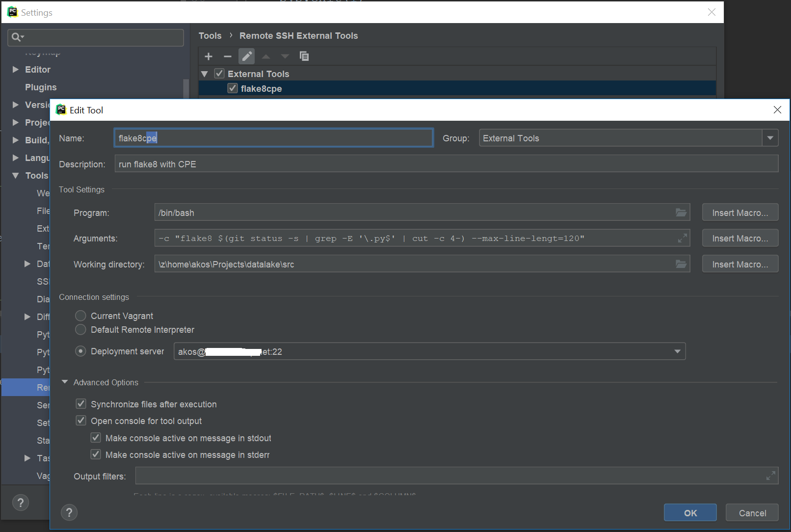
Task: Click the Name input field
Action: tap(274, 138)
